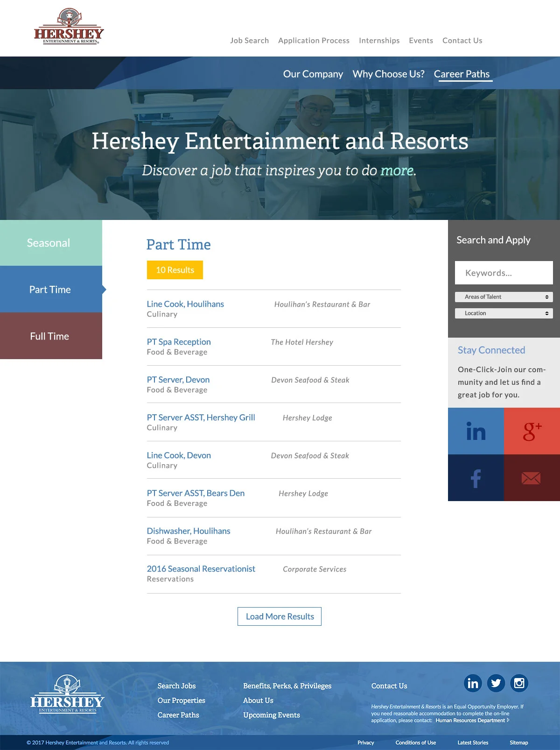Select Contact Us in the top navigation
This screenshot has width=560, height=750.
click(x=462, y=41)
